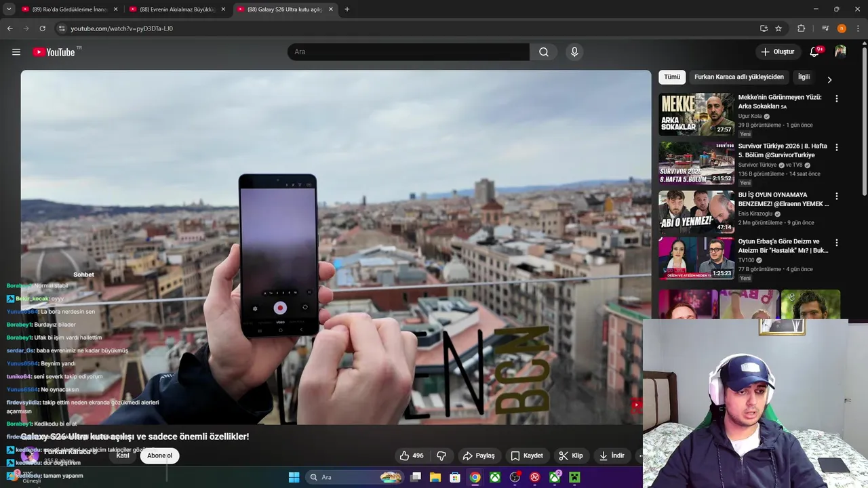Viewport: 868px width, 488px height.
Task: Open the YouTube account avatar menu
Action: (840, 52)
